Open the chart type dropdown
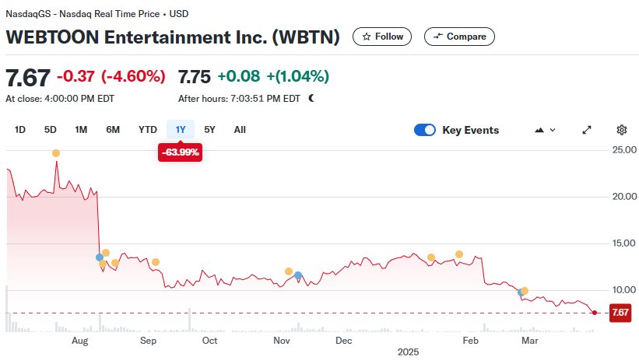This screenshot has height=364, width=639. (545, 130)
